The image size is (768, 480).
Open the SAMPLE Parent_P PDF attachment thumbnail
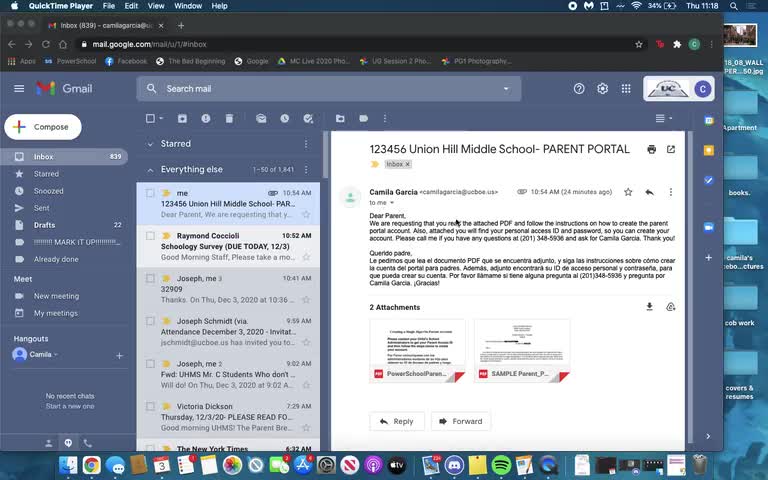522,351
